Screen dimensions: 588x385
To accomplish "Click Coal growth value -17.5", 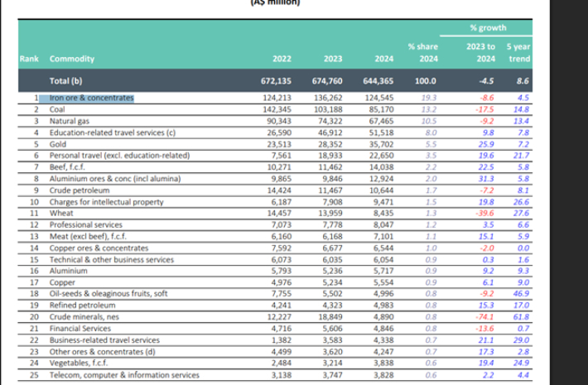I will coord(484,109).
